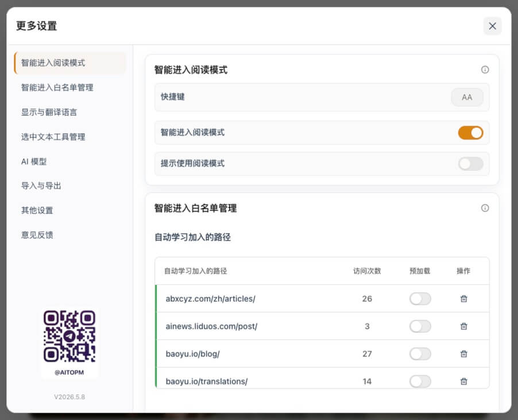Open 意见反馈 sidebar item
Viewport: 518px width, 420px height.
[70, 235]
